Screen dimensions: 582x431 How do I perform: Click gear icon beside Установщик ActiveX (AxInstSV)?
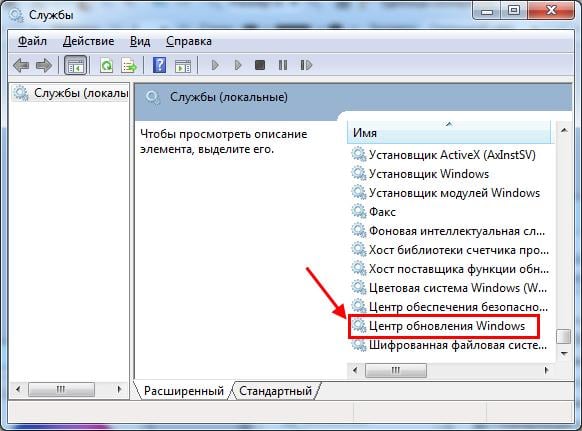tap(359, 154)
